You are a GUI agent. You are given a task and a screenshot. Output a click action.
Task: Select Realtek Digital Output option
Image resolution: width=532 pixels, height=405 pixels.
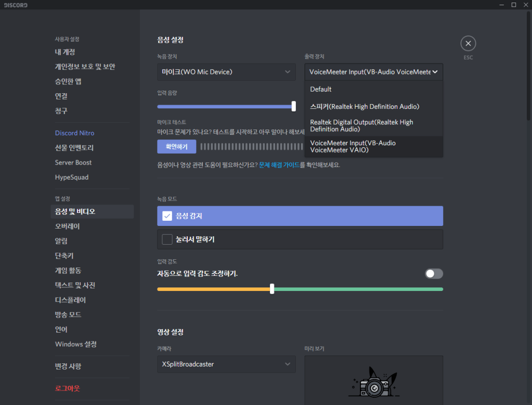[362, 125]
